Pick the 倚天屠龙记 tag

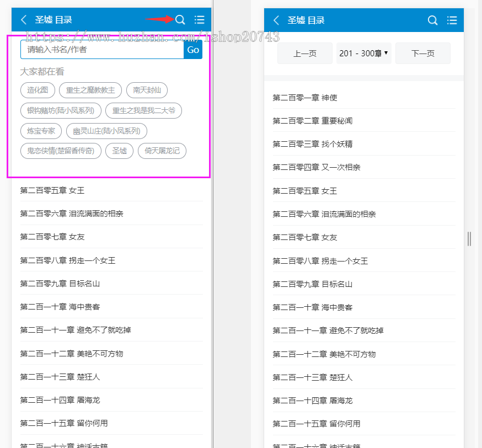point(162,151)
